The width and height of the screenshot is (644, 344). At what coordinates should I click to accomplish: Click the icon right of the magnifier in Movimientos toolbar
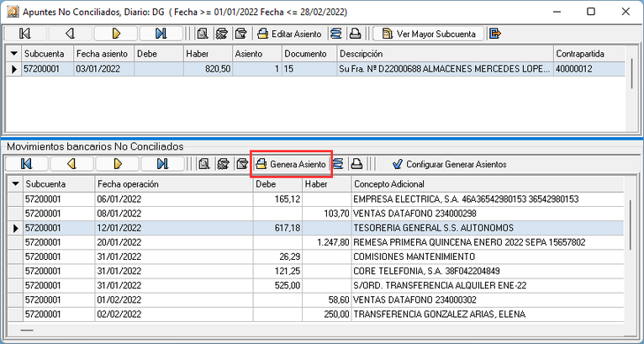coord(224,164)
